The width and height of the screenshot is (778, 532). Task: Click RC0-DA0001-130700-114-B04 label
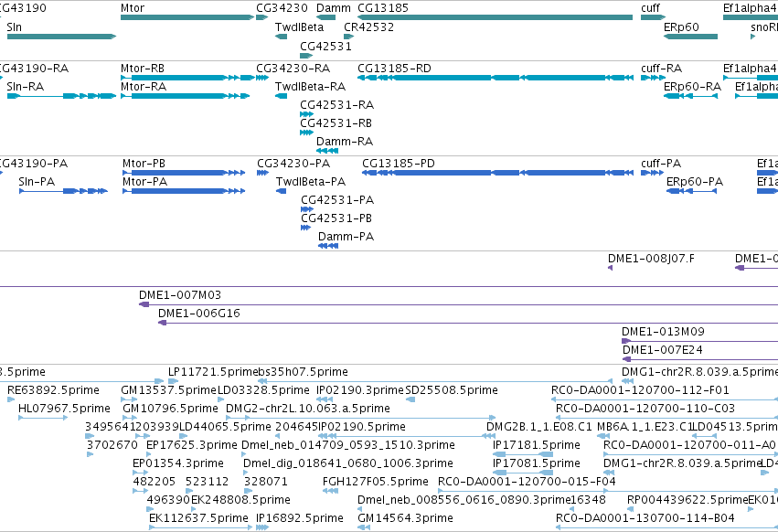(x=645, y=518)
